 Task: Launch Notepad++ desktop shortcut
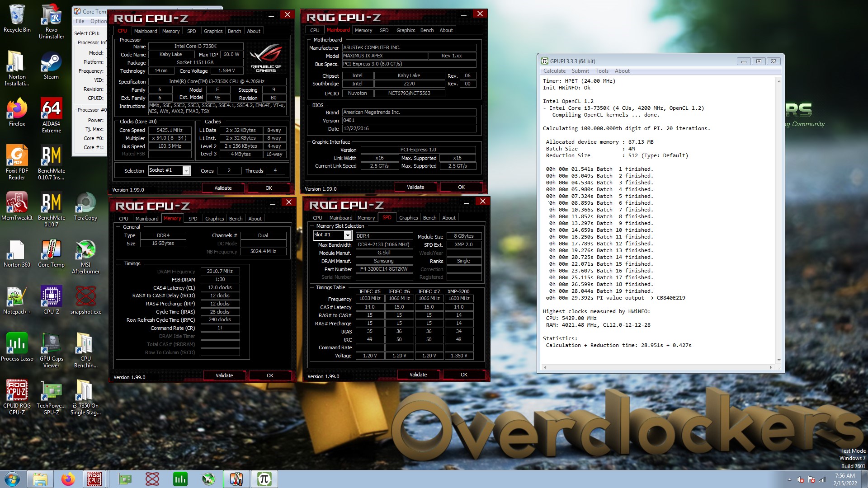point(17,300)
